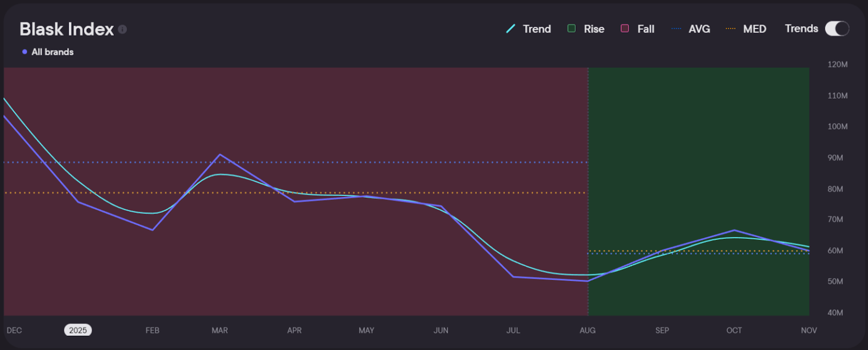Click the Blask Index title
868x350 pixels.
click(66, 29)
